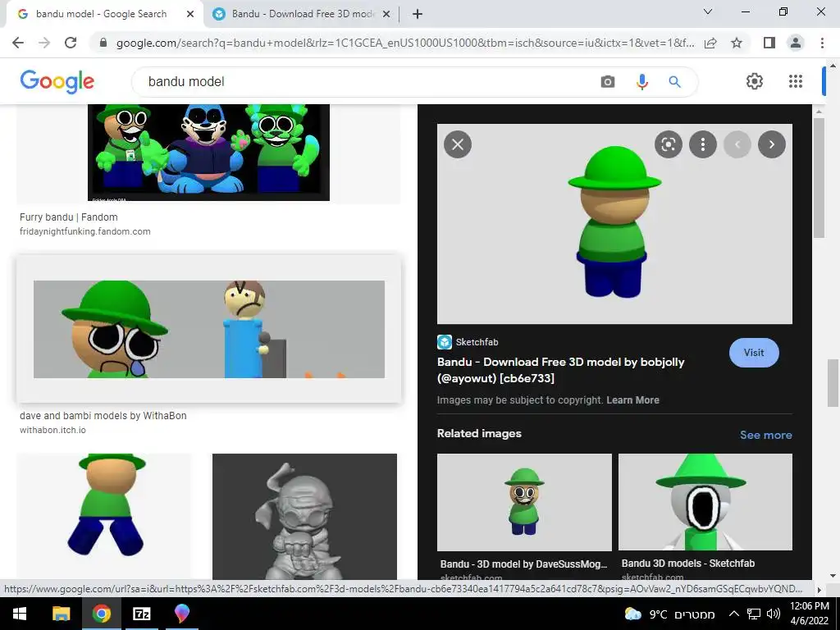
Task: Open the preview image more options
Action: coord(702,144)
